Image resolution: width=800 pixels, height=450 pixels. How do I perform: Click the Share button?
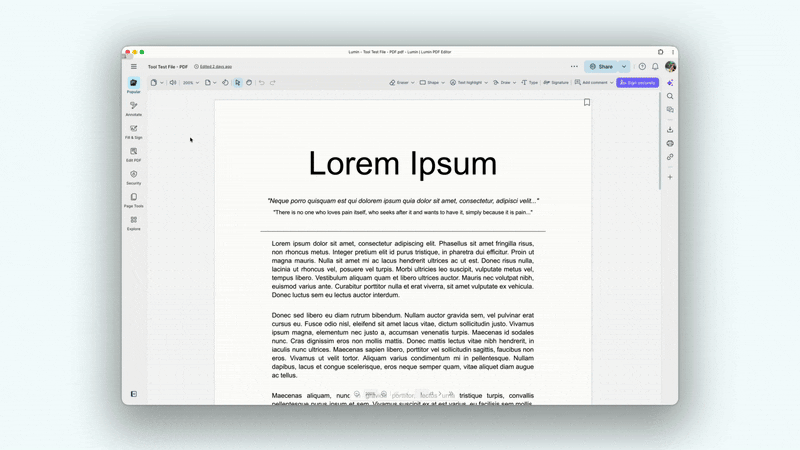pyautogui.click(x=601, y=67)
